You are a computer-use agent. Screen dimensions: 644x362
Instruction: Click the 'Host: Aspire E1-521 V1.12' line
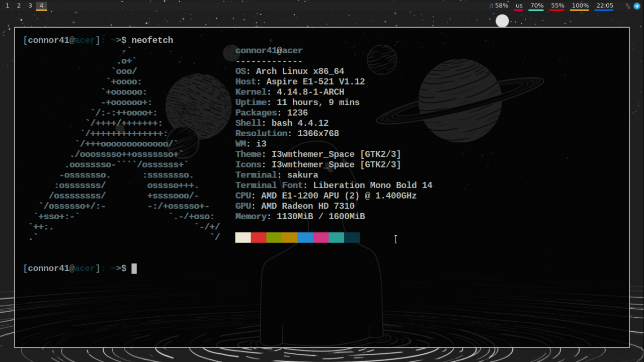pos(300,82)
